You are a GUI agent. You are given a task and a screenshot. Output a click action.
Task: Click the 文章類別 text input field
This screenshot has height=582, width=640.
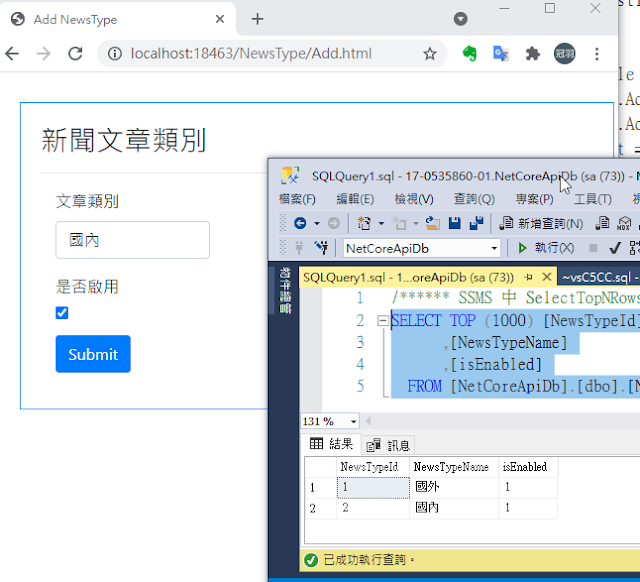(133, 240)
